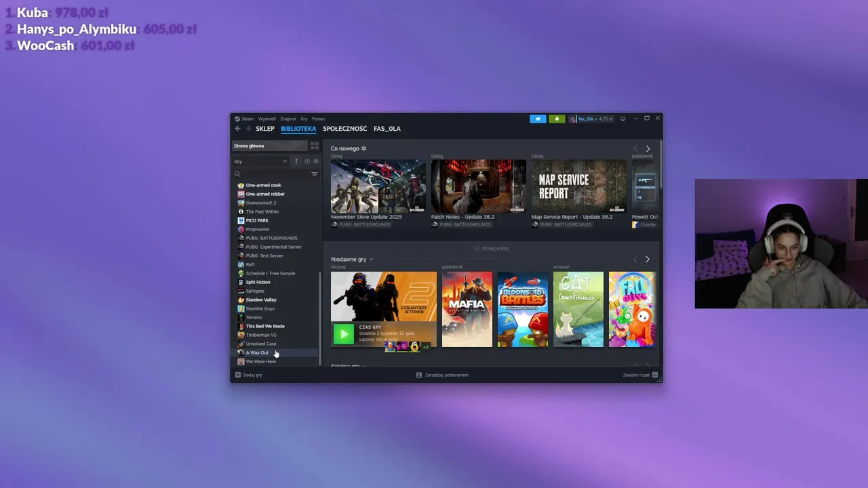This screenshot has height=488, width=868.
Task: Open the green notifications bell
Action: pyautogui.click(x=557, y=119)
